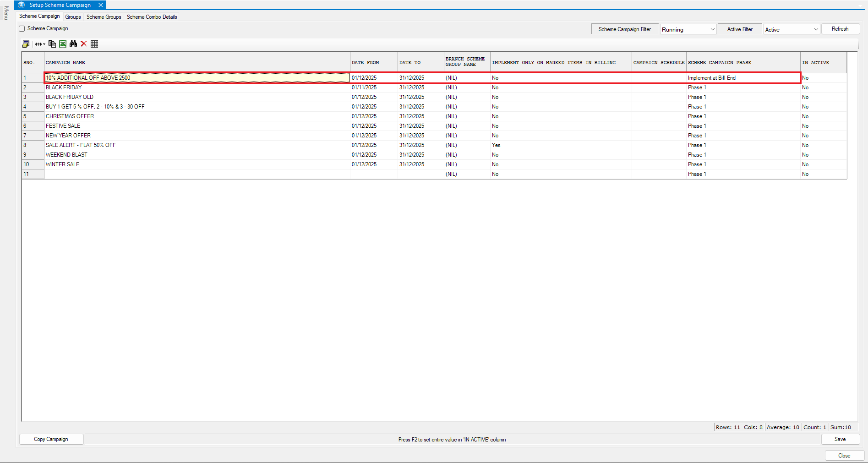
Task: Click the binoculars find icon
Action: tap(73, 44)
